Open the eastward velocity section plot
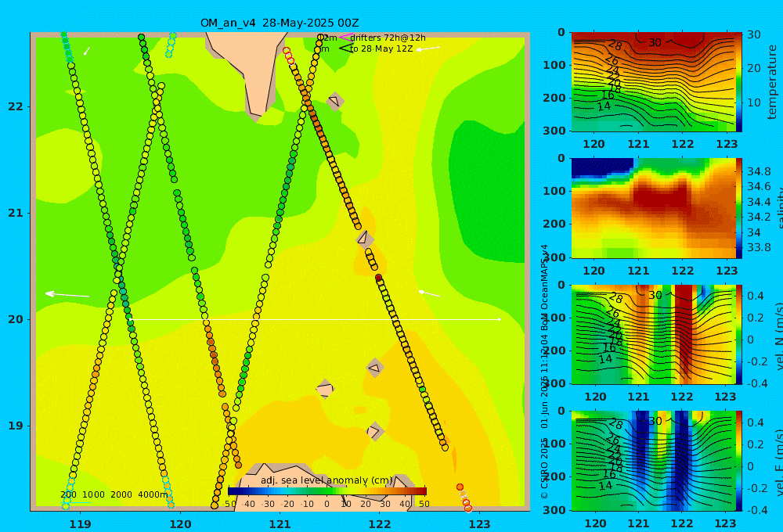Viewport: 783px width, 532px height. point(654,461)
